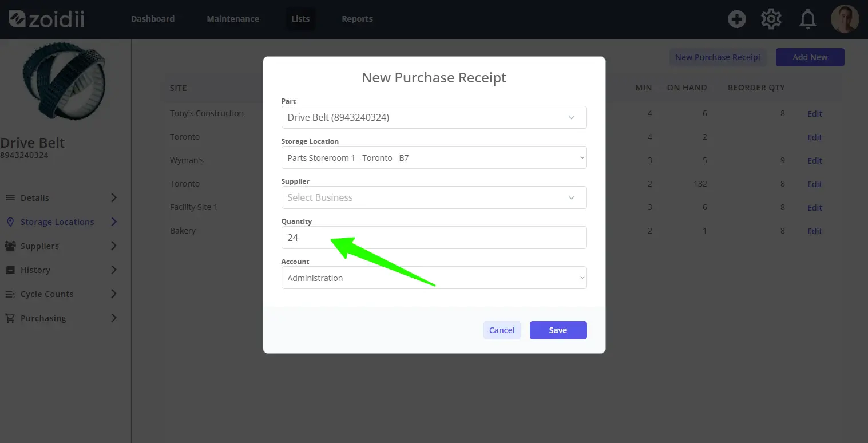Open the plus add-new icon in header
The width and height of the screenshot is (868, 443).
pos(736,19)
